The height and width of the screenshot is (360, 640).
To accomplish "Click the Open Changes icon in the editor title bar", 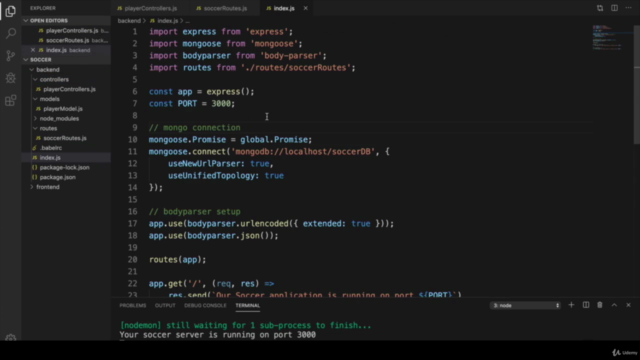I will pos(600,8).
